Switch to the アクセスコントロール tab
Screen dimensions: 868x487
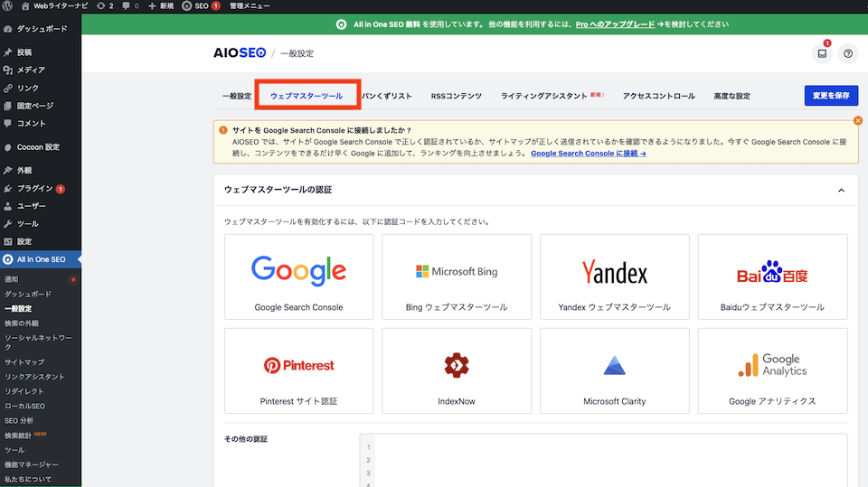659,96
